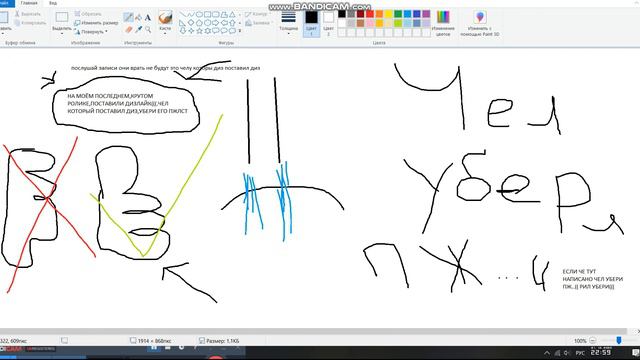Click the Обрезать crop button
Image resolution: width=640 pixels, height=360 pixels.
pos(88,14)
